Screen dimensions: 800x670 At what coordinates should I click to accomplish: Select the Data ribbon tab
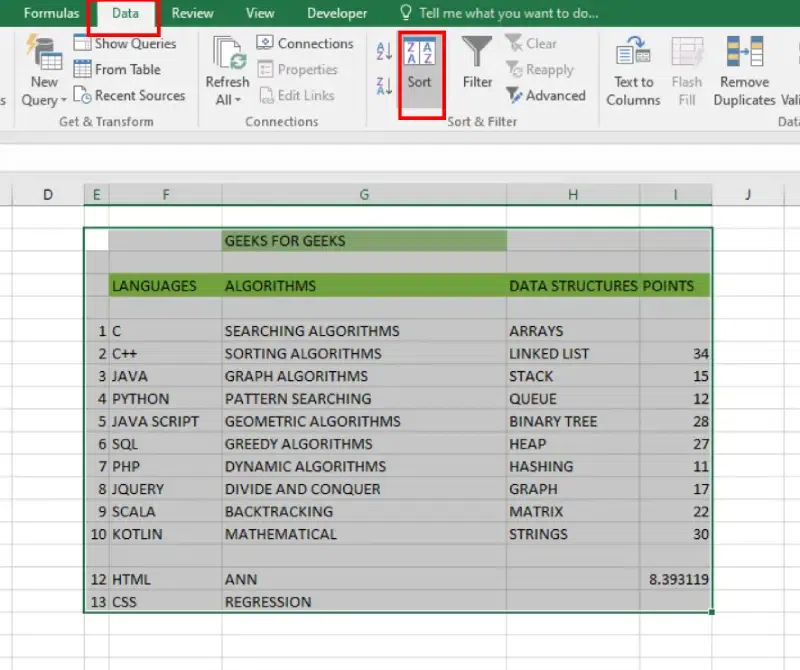point(125,13)
